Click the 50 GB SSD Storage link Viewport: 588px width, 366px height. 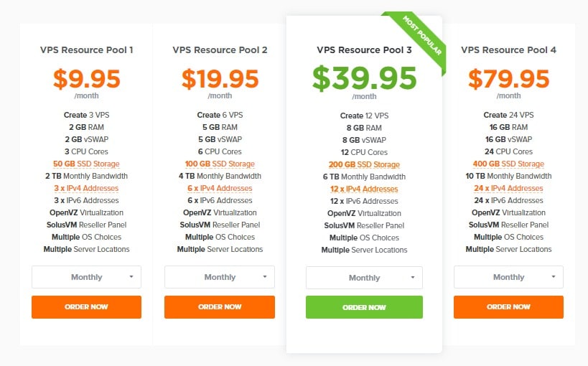click(x=86, y=164)
